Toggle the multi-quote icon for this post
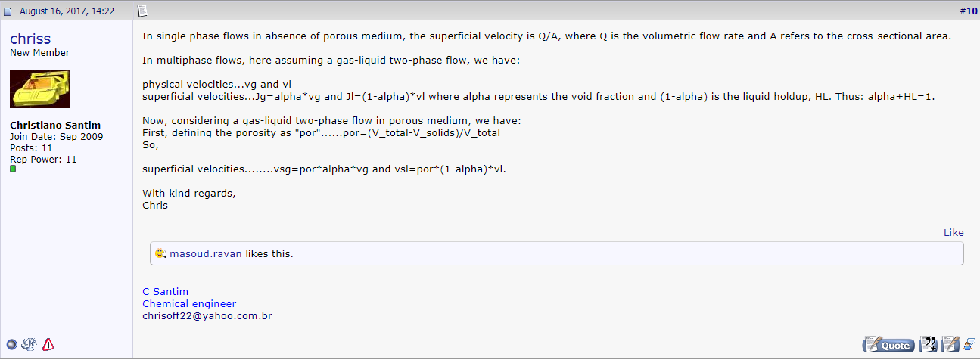The width and height of the screenshot is (980, 360). coord(927,345)
